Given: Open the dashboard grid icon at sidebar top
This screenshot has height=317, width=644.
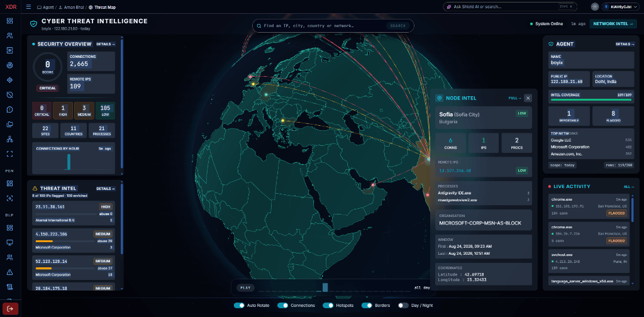Looking at the screenshot, I should 10,21.
